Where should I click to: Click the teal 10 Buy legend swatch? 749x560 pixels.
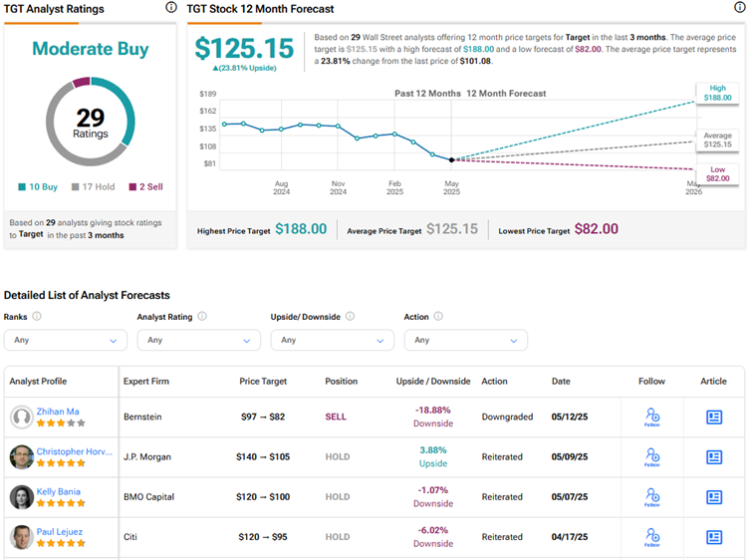point(22,186)
